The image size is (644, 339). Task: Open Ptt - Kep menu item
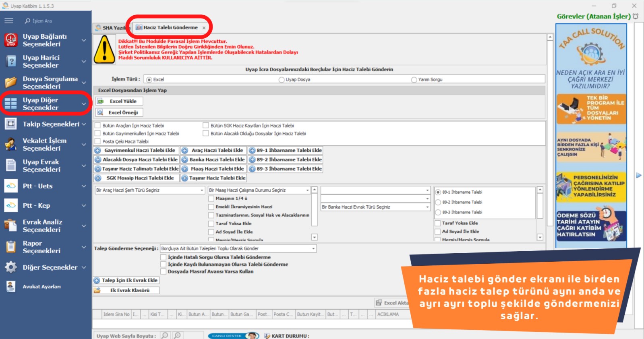click(x=46, y=205)
